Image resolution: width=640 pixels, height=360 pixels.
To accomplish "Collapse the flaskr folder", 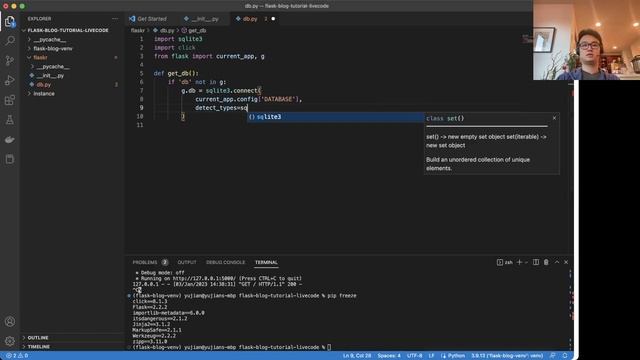I will coord(40,58).
